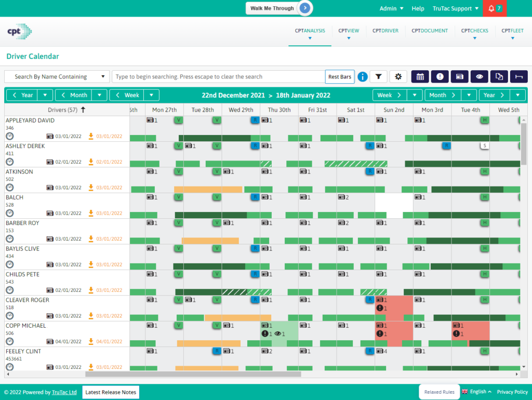This screenshot has height=400, width=532.
Task: Switch to the CPTDRIVER tab
Action: [x=385, y=31]
